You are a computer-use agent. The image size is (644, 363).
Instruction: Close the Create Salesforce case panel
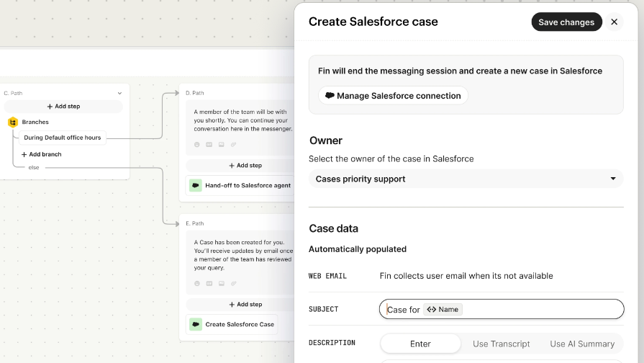pos(614,22)
